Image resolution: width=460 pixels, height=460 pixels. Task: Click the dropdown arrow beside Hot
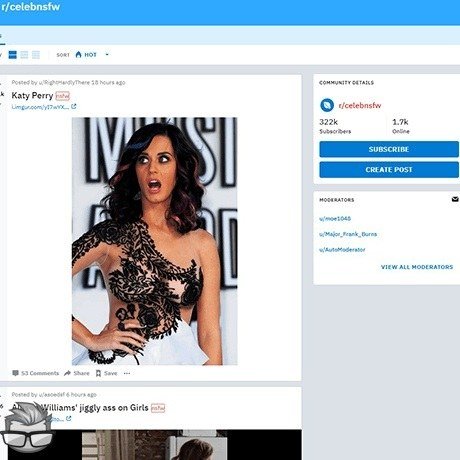point(107,54)
